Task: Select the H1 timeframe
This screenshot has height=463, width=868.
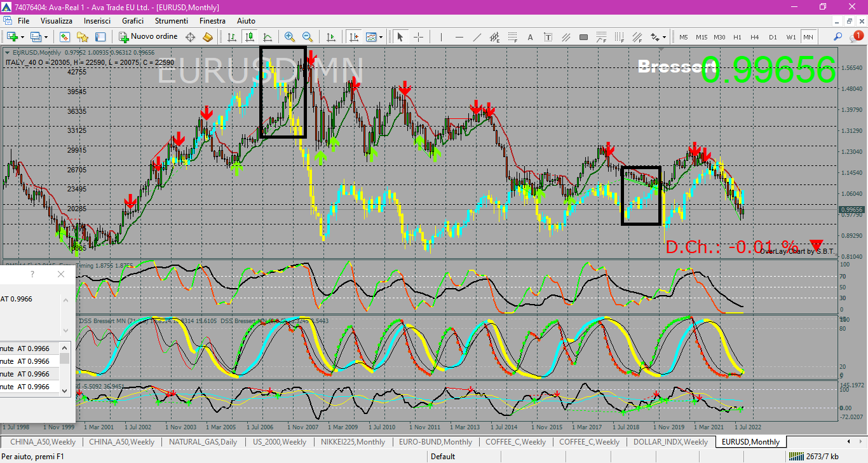Action: point(737,37)
